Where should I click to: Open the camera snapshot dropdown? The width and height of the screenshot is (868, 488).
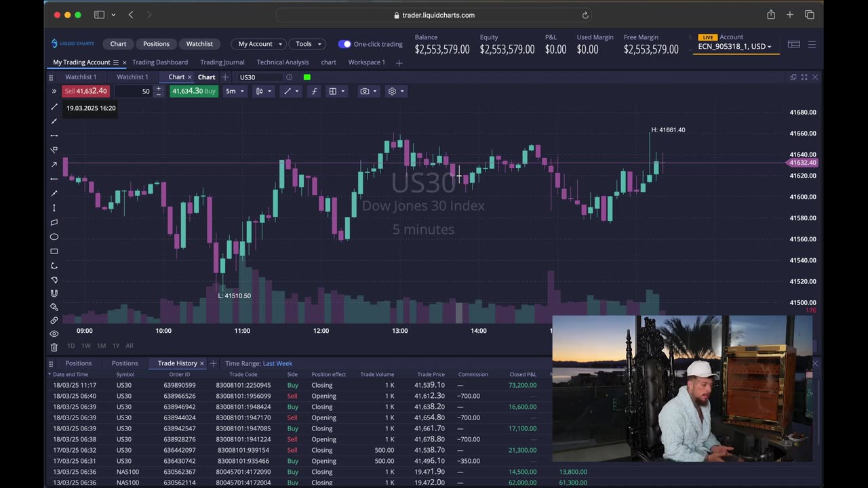(x=368, y=91)
